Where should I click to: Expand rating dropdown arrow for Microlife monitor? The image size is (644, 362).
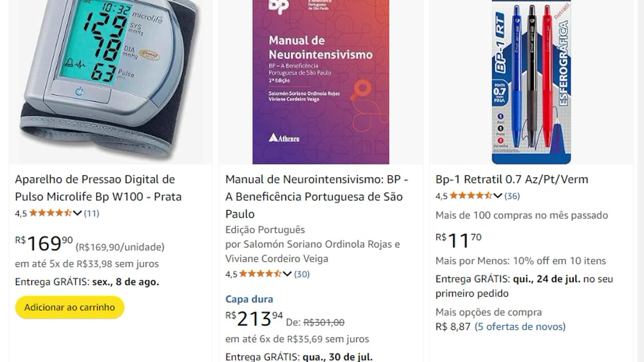(77, 213)
